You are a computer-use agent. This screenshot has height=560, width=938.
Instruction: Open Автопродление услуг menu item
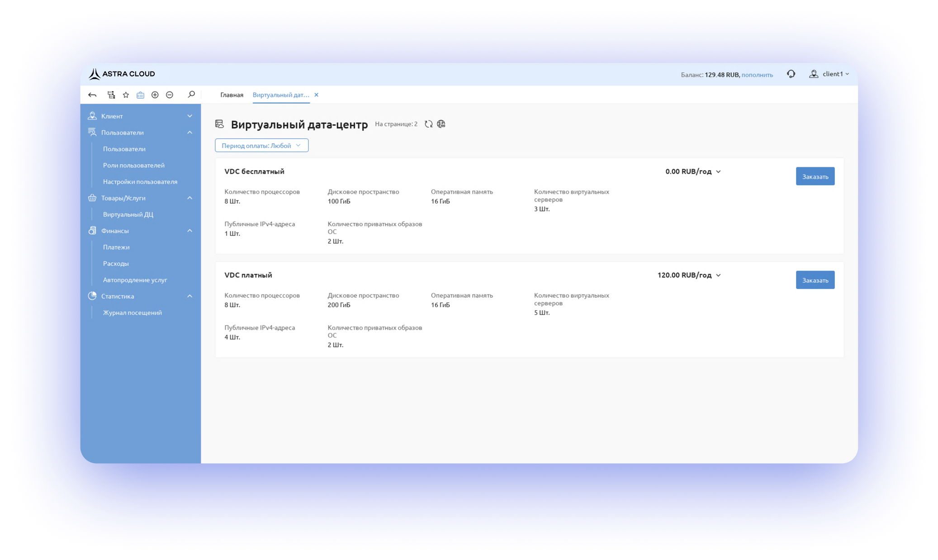click(135, 280)
